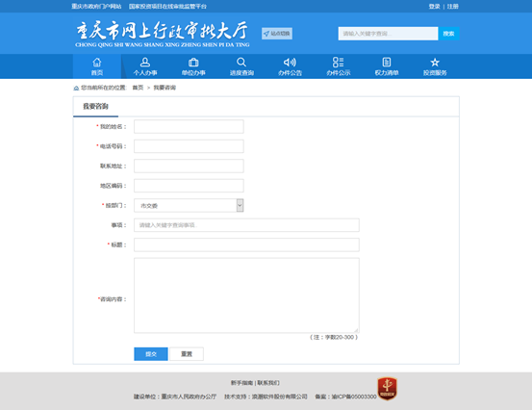Open investment services star icon
532x410 pixels.
coord(435,63)
